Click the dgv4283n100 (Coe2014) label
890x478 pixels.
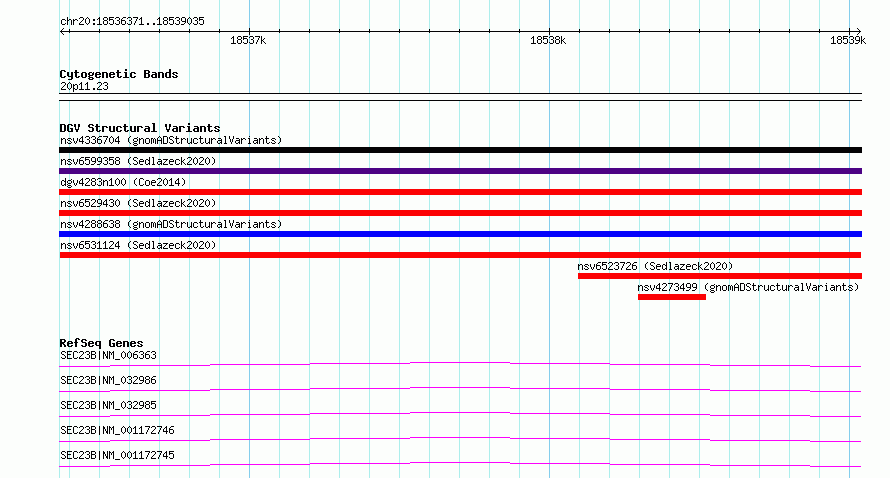click(x=123, y=182)
